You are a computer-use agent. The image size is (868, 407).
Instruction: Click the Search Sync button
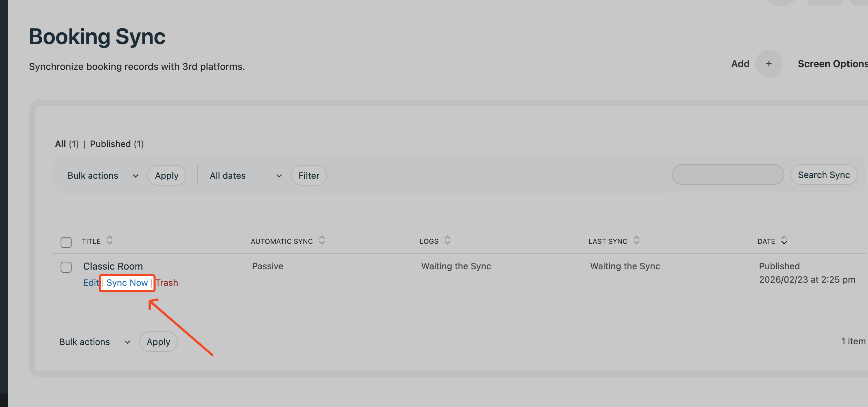coord(824,175)
